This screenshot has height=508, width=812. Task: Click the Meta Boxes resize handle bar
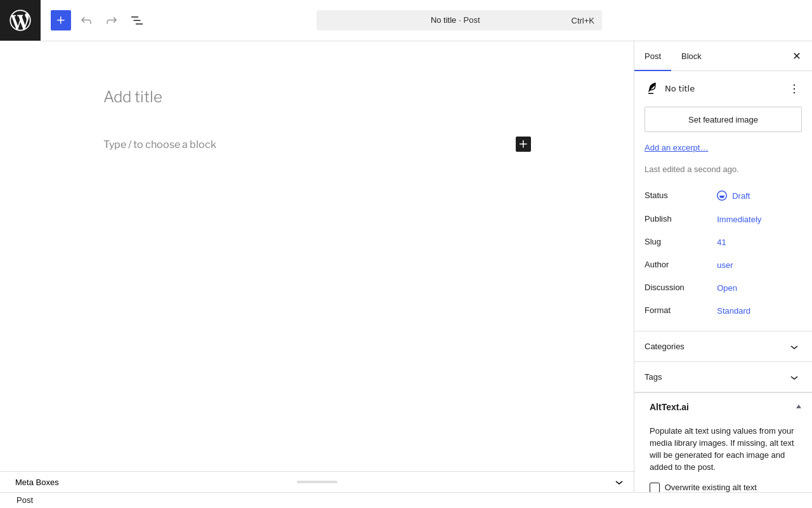pyautogui.click(x=317, y=482)
